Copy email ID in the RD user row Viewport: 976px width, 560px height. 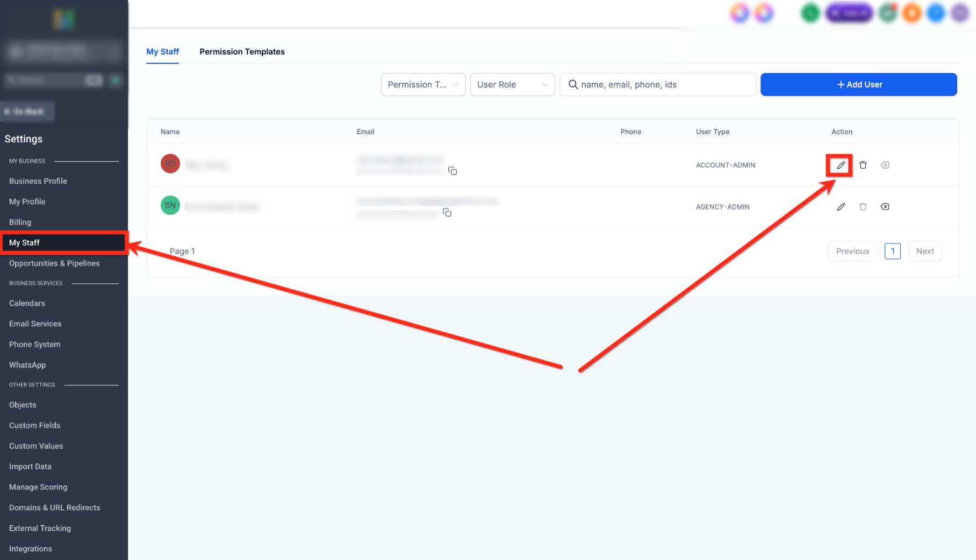click(x=453, y=171)
